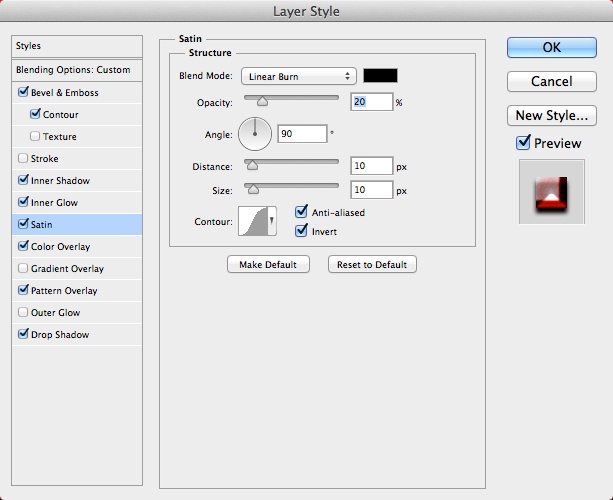Image resolution: width=613 pixels, height=500 pixels.
Task: Enable the Stroke effect checkbox
Action: click(x=23, y=158)
